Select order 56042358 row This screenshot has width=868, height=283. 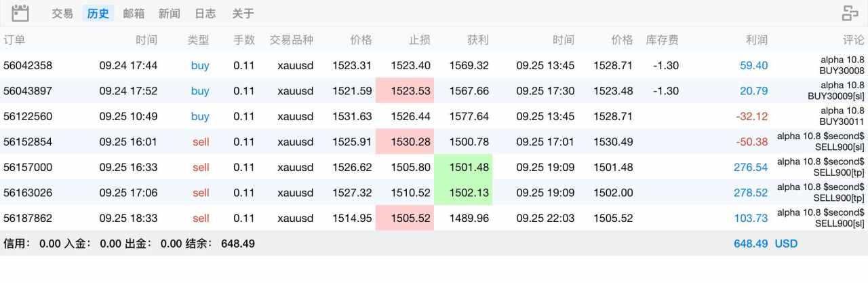28,66
